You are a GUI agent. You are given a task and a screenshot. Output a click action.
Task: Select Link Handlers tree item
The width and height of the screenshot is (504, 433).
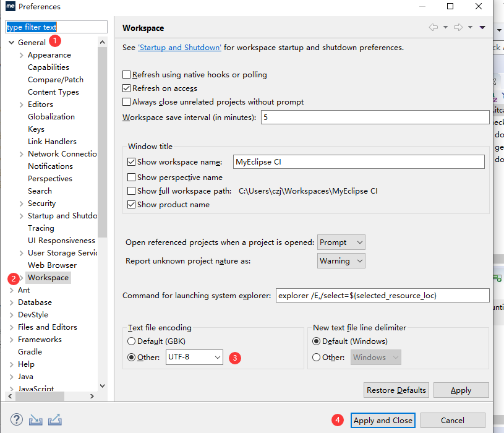[52, 142]
